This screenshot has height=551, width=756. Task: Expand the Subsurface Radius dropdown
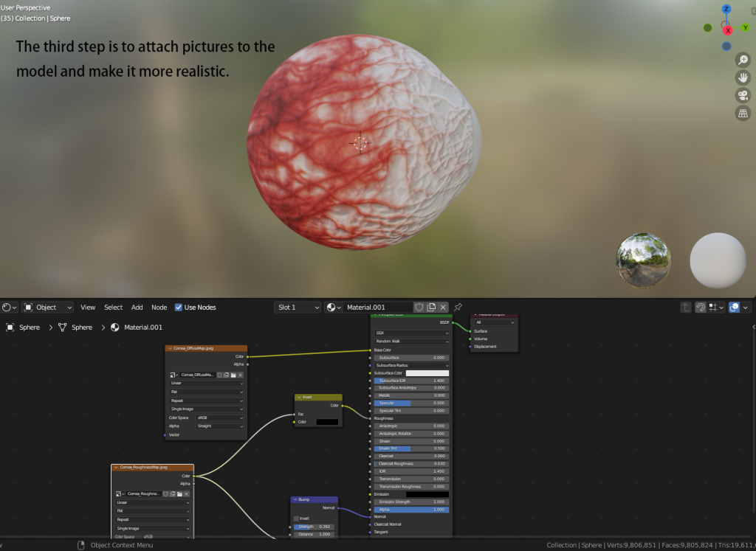tap(412, 365)
